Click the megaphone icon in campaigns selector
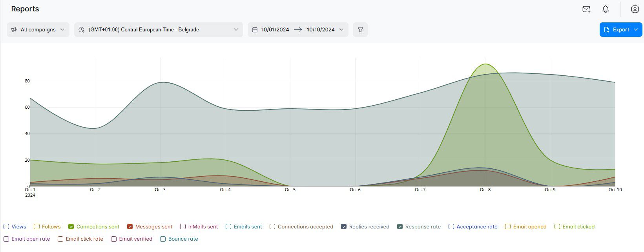The height and width of the screenshot is (252, 644). coord(14,29)
